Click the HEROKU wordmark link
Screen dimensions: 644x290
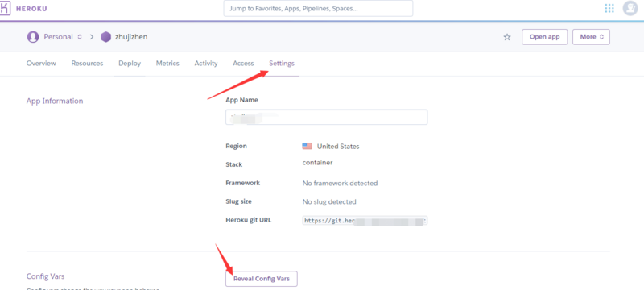click(31, 9)
